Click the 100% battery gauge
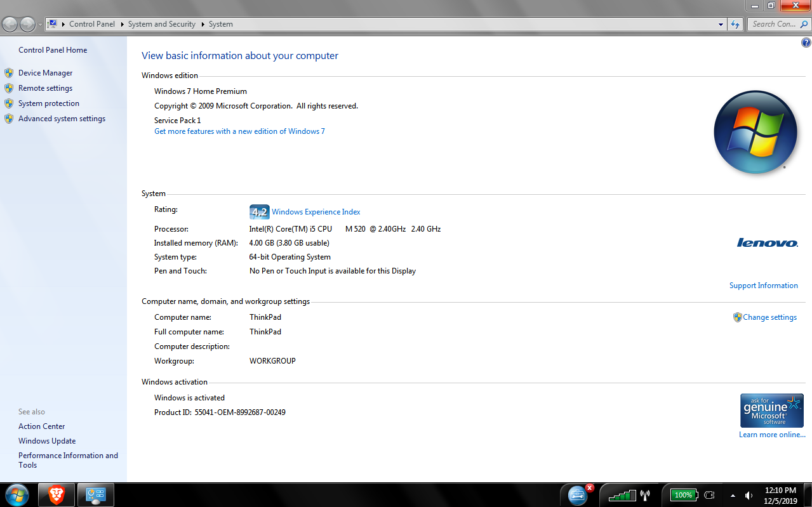 (x=684, y=495)
